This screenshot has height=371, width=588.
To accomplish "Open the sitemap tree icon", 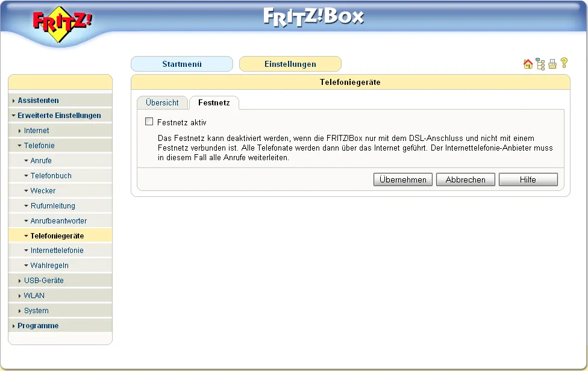I will click(x=540, y=64).
